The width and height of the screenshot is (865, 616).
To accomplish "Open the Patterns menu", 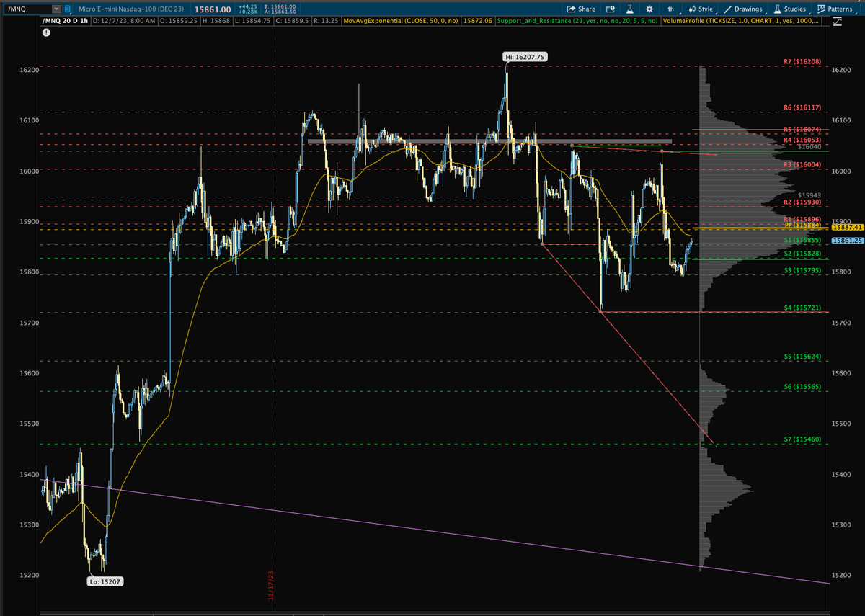I will pos(835,9).
